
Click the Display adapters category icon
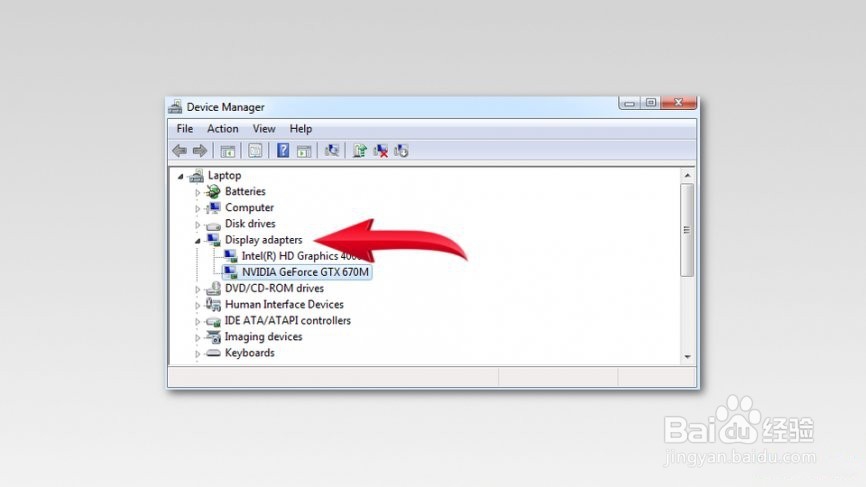tap(213, 240)
